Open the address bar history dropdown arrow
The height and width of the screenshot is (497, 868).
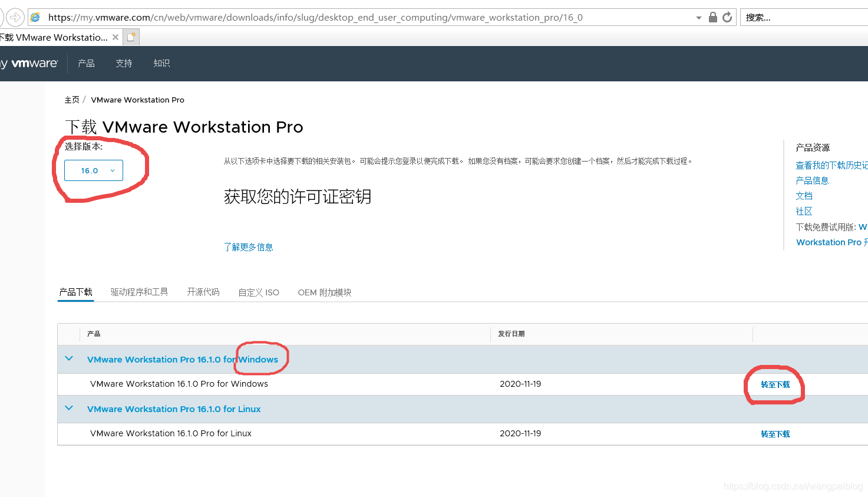pos(699,18)
